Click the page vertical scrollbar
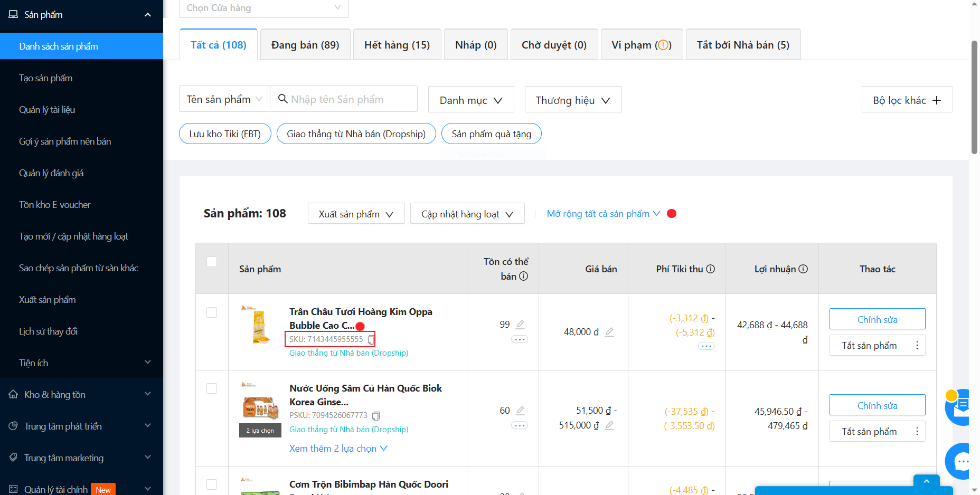 (x=974, y=98)
